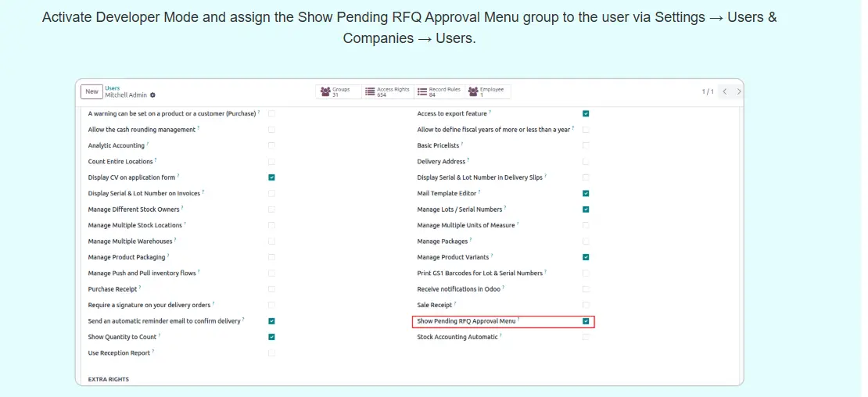The height and width of the screenshot is (397, 868).
Task: Click help icon beside Show Pending RFQ Approval Menu
Action: 518,320
